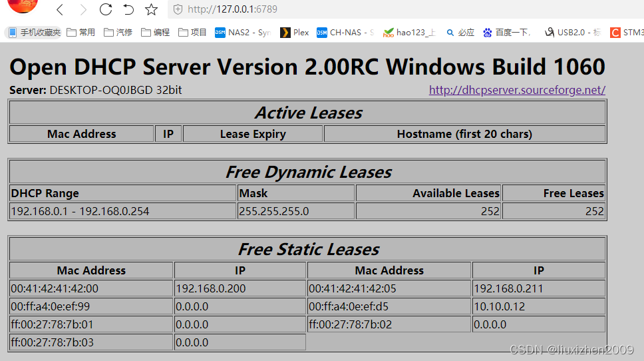Click MAC address 00:ff:a4:0e:ef:99
The image size is (644, 361).
point(91,307)
